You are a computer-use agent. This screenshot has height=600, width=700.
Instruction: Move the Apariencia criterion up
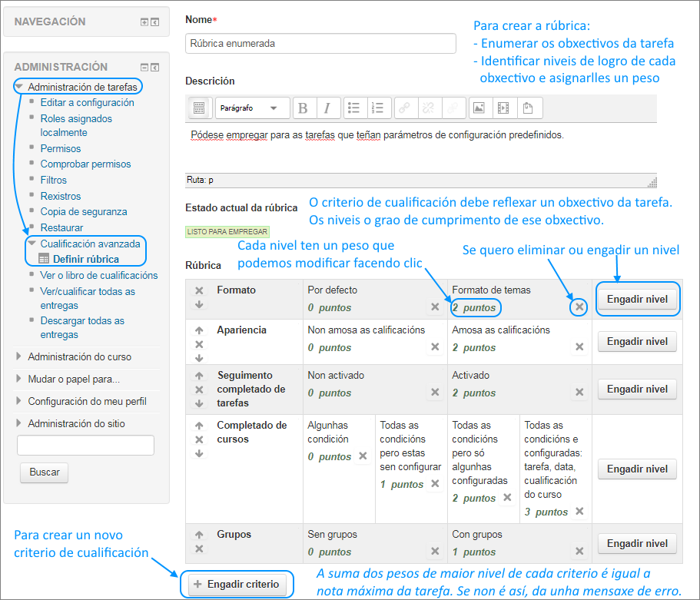click(x=199, y=331)
